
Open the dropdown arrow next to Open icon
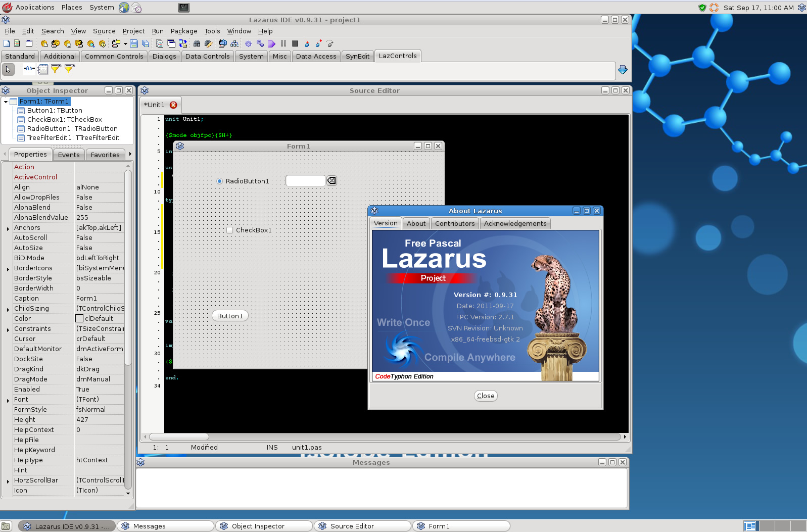(x=125, y=43)
